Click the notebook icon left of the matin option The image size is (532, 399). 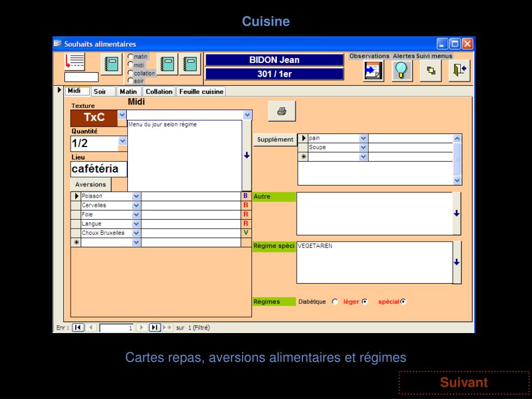tap(112, 64)
